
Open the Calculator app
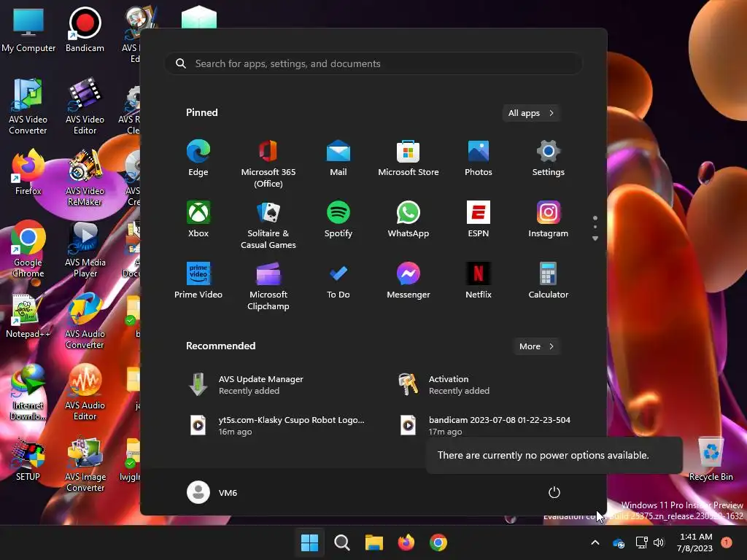click(x=549, y=281)
